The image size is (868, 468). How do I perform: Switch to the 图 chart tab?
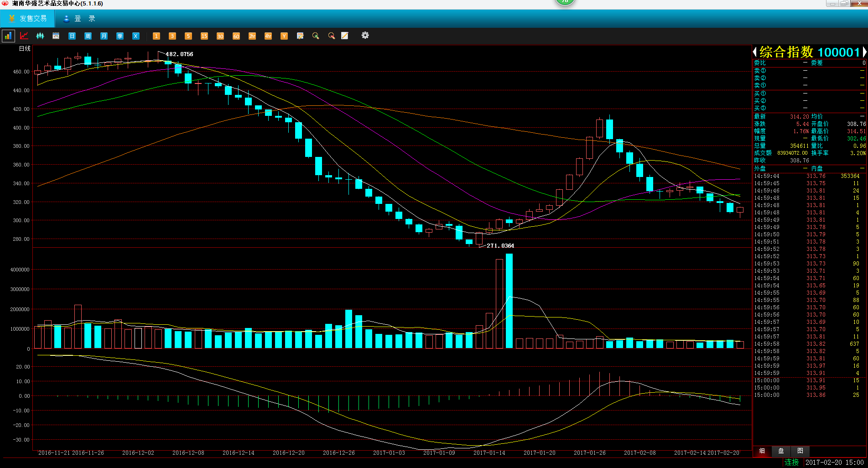[800, 451]
